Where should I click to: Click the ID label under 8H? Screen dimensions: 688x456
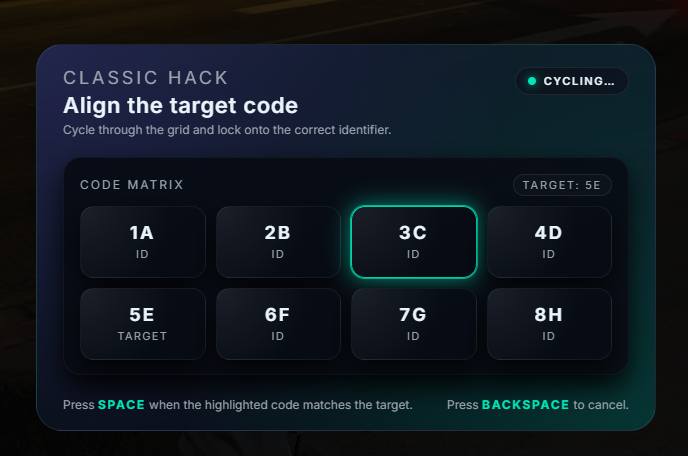tap(549, 336)
